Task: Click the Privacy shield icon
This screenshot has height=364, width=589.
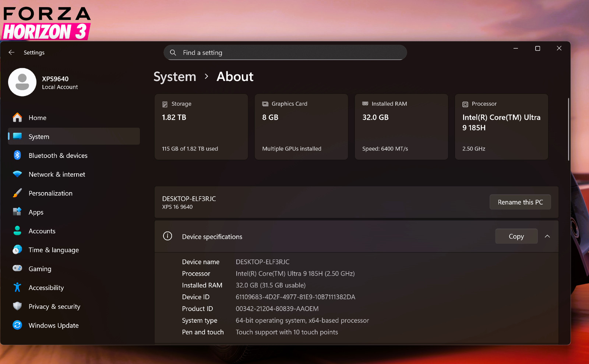Action: coord(17,306)
